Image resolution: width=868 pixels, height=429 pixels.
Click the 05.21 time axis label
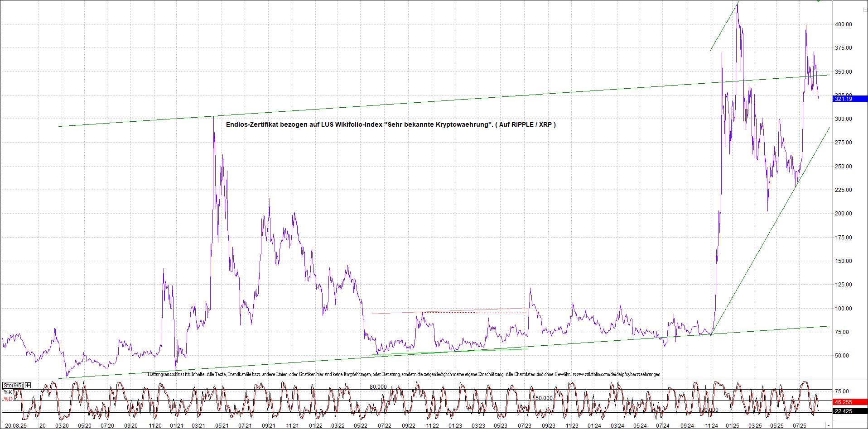[x=222, y=425]
